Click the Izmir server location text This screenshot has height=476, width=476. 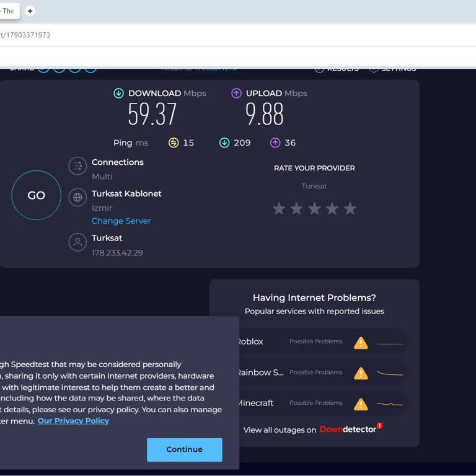point(102,208)
